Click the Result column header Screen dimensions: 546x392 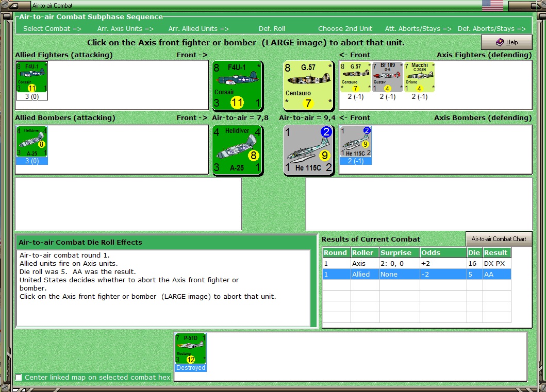pos(497,252)
